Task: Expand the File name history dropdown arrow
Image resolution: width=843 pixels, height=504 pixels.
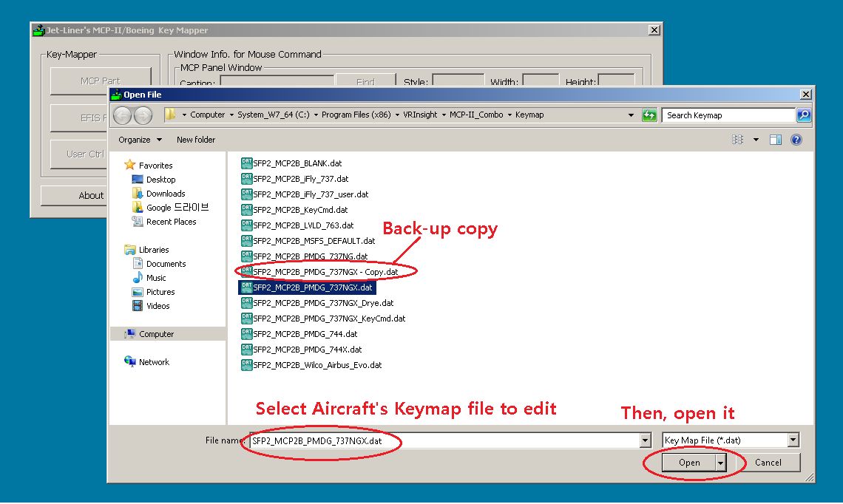Action: tap(645, 440)
